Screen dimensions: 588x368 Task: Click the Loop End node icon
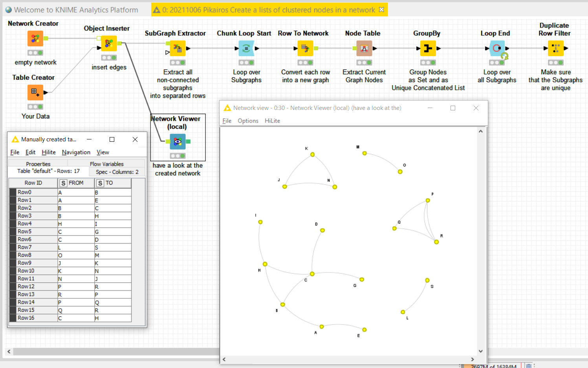click(x=497, y=48)
